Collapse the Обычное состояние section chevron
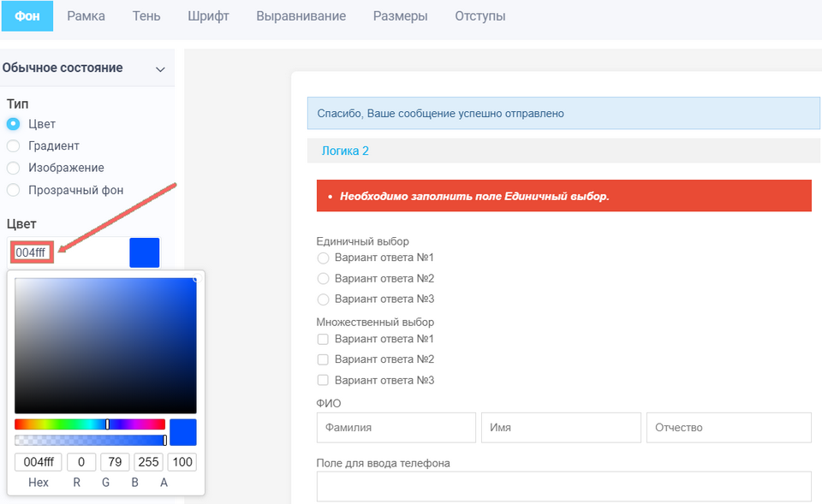 tap(160, 68)
